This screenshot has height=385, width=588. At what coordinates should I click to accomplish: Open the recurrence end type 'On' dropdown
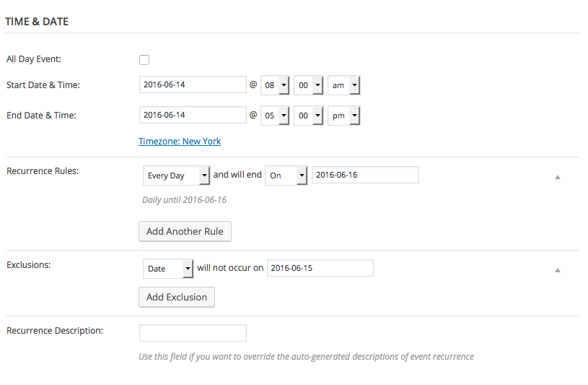286,176
